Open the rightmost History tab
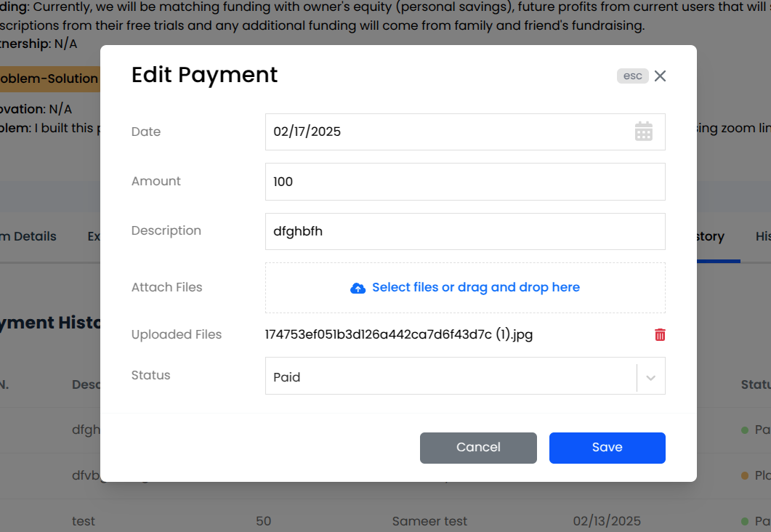 tap(763, 236)
